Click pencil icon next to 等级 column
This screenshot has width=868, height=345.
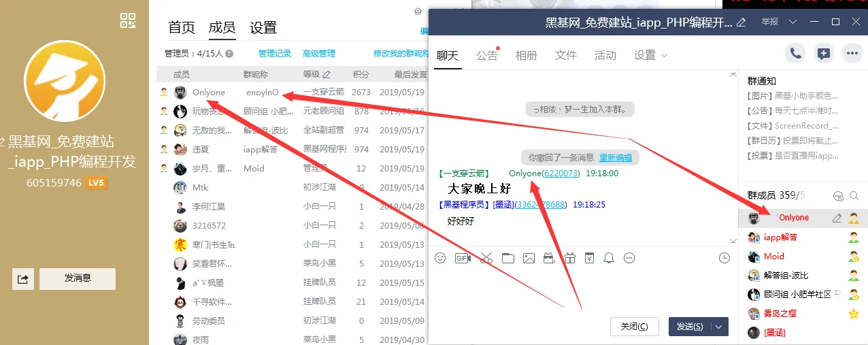click(x=327, y=74)
